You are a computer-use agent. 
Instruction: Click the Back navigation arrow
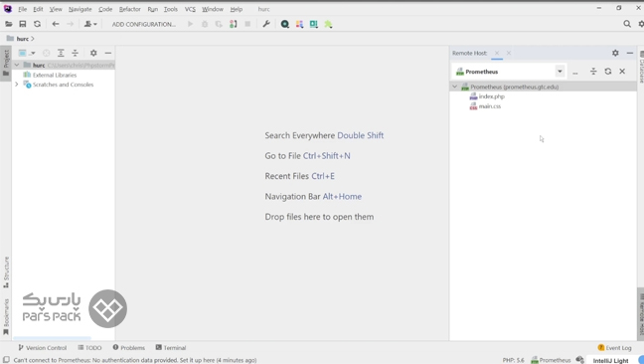tap(56, 24)
